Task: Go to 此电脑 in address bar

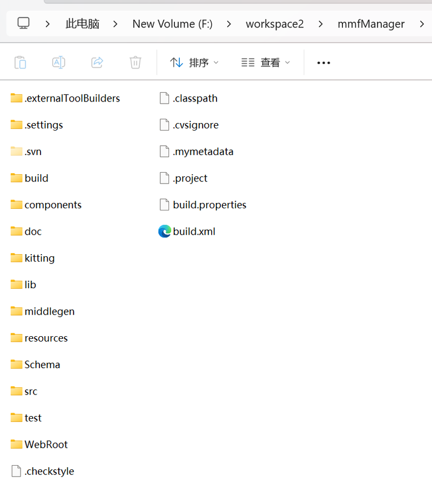Action: (x=82, y=24)
